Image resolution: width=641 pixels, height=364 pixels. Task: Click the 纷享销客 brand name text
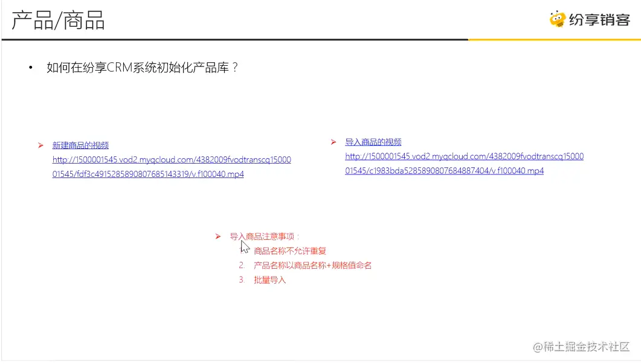pyautogui.click(x=599, y=19)
